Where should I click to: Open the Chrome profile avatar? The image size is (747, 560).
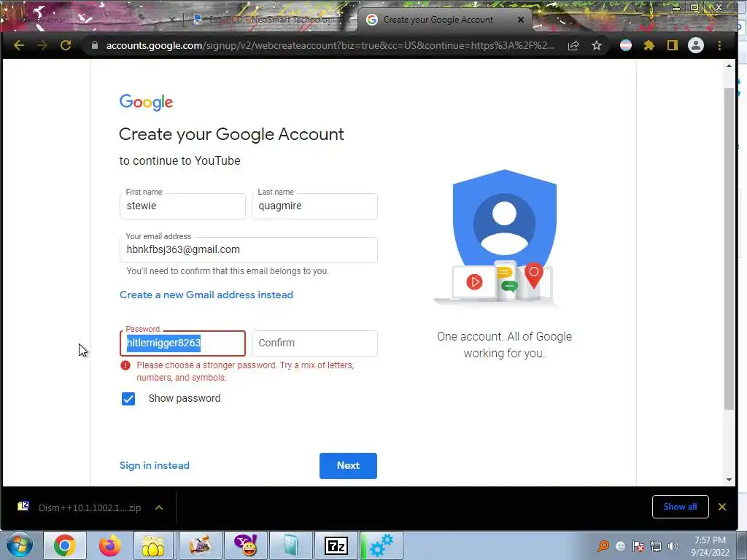pos(695,46)
